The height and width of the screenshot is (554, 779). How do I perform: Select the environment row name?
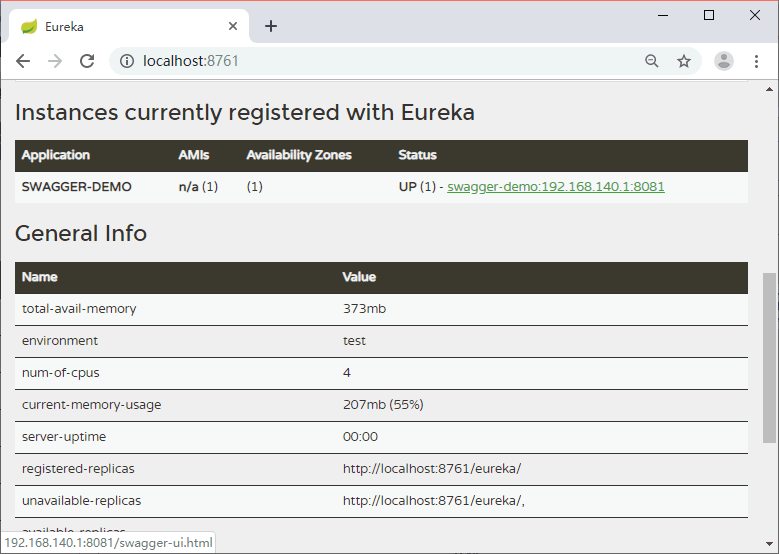click(x=60, y=341)
